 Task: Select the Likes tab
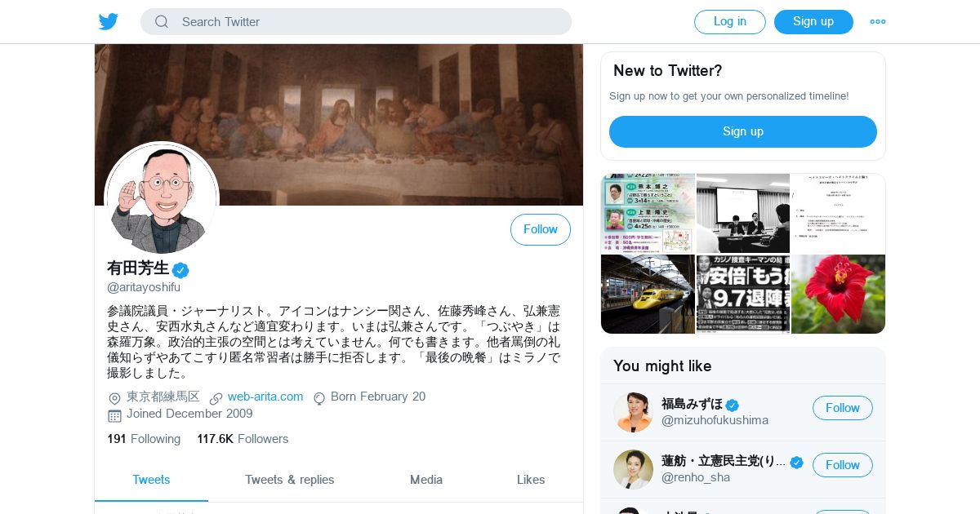531,480
